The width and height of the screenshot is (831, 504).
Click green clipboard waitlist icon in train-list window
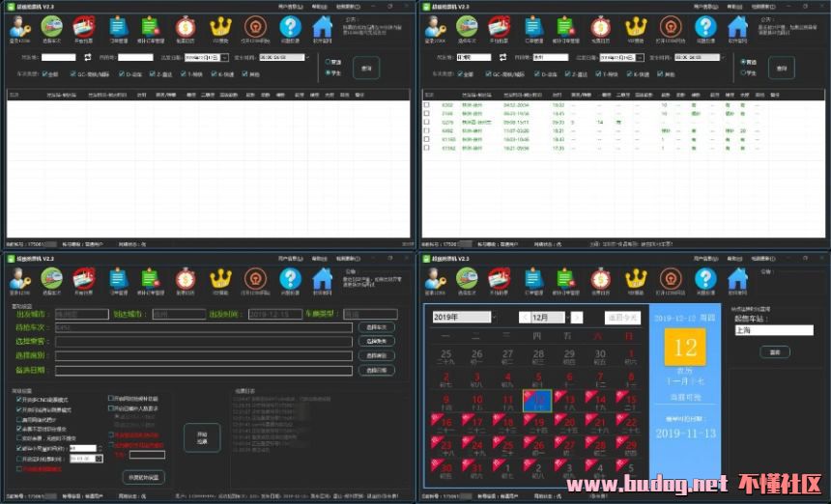[565, 26]
